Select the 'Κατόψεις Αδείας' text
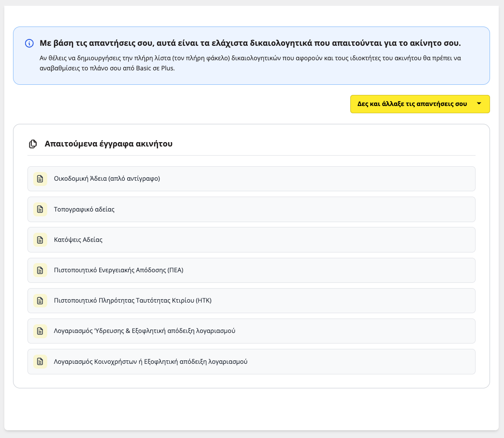The height and width of the screenshot is (438, 504). [78, 240]
